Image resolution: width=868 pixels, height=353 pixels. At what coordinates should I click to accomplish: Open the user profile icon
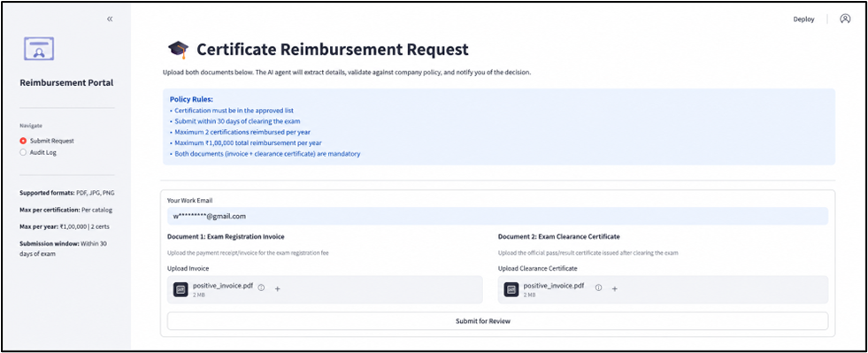coord(845,19)
